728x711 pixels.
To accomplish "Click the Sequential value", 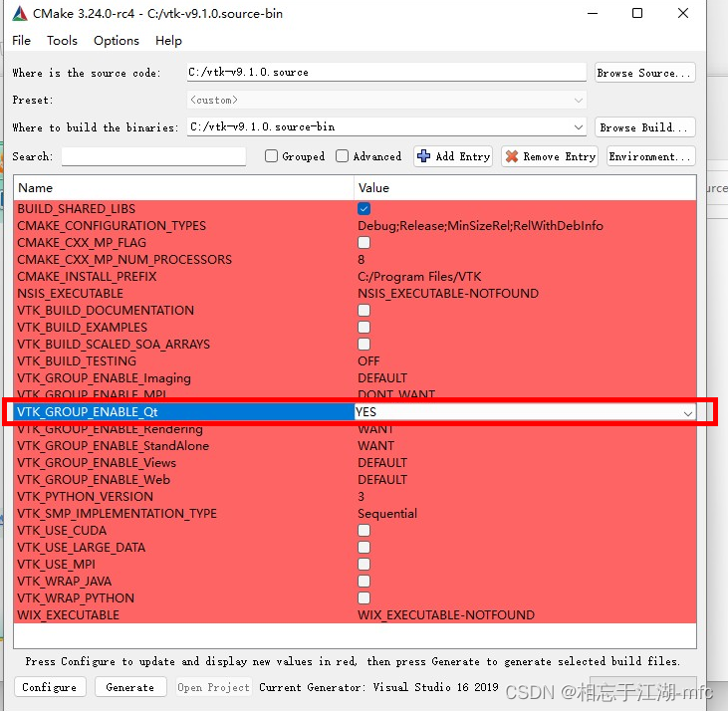I will (387, 513).
